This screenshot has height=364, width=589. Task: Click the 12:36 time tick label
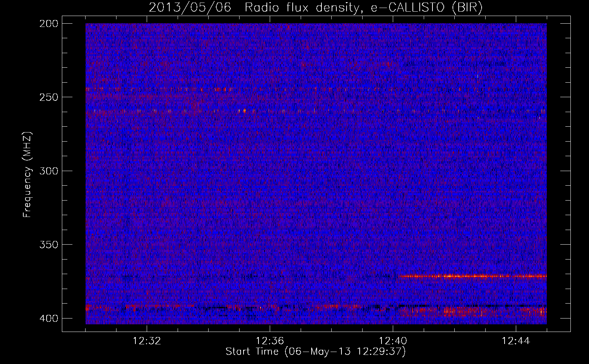point(270,341)
